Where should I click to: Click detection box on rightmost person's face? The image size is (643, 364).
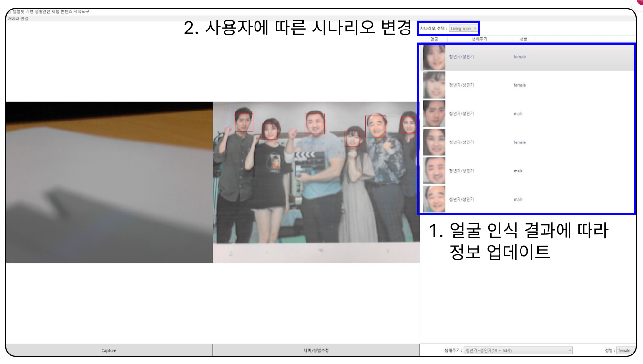point(408,125)
